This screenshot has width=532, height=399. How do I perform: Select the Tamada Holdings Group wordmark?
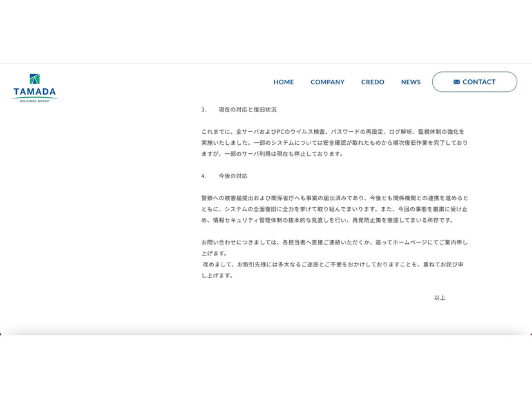tap(33, 91)
